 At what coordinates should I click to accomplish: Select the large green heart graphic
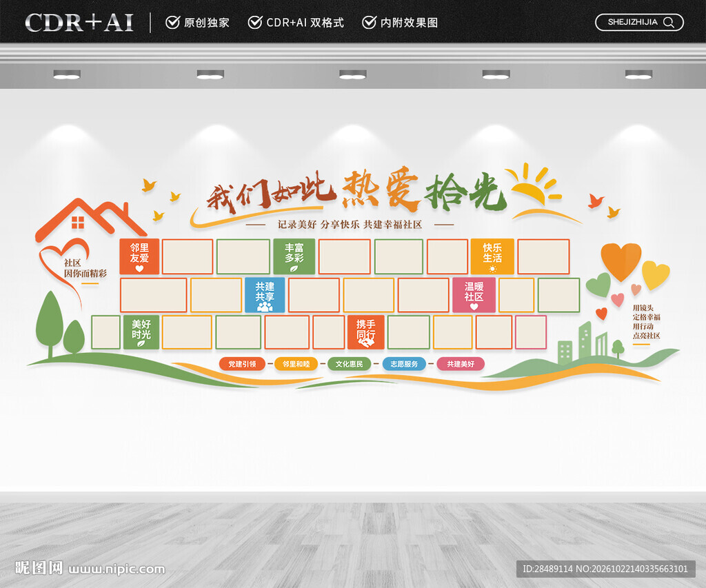pos(598,285)
